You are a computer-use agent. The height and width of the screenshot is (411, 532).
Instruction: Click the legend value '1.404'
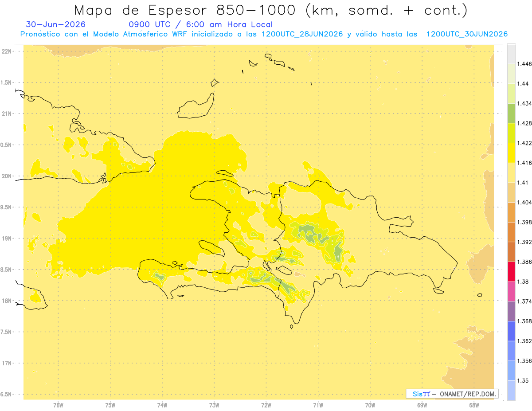(x=525, y=202)
